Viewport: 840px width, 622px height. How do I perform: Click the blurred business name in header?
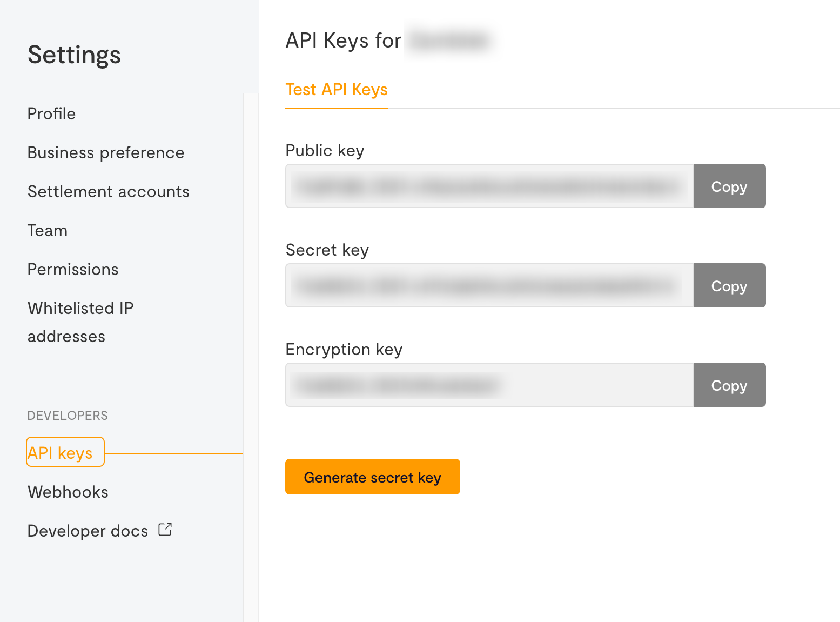coord(449,41)
